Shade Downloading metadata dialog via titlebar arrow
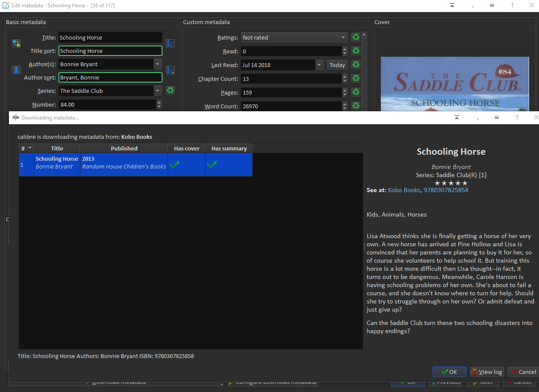539x392 pixels. point(457,117)
